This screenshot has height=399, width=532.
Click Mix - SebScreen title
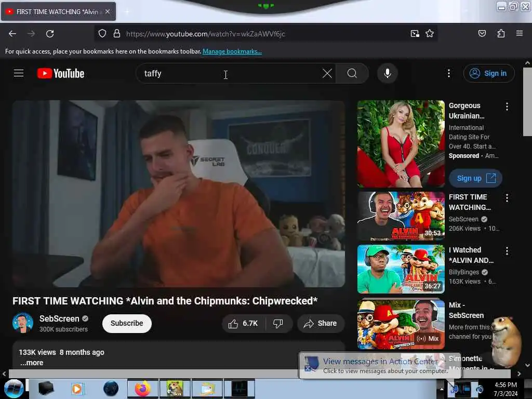tap(466, 310)
